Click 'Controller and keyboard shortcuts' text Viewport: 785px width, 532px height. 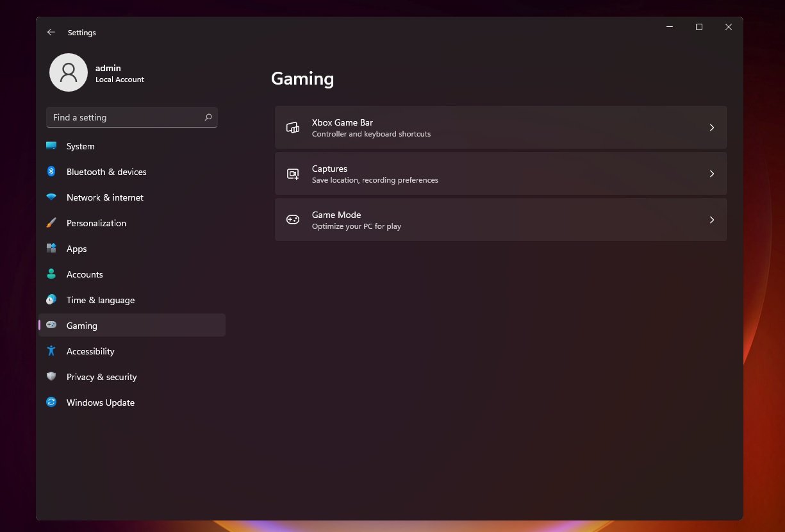pos(371,134)
